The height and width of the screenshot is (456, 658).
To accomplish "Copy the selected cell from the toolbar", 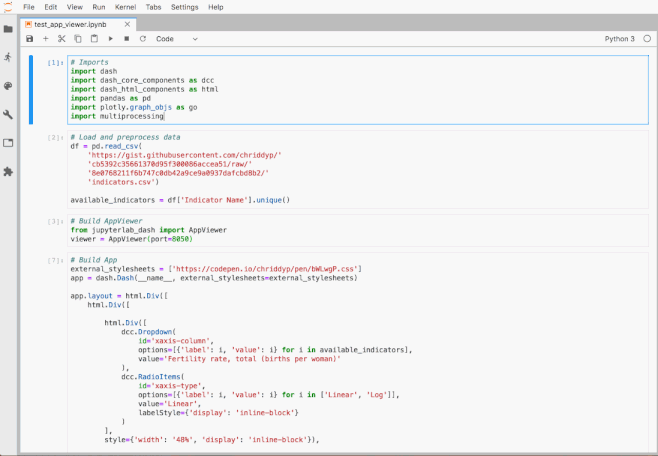I will pyautogui.click(x=78, y=39).
